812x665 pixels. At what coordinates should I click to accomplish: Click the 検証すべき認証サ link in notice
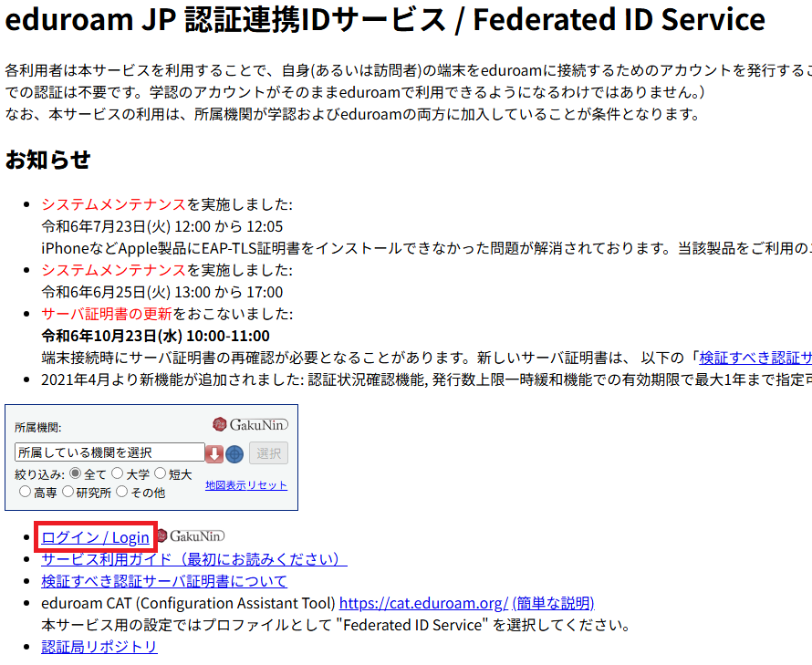[755, 358]
